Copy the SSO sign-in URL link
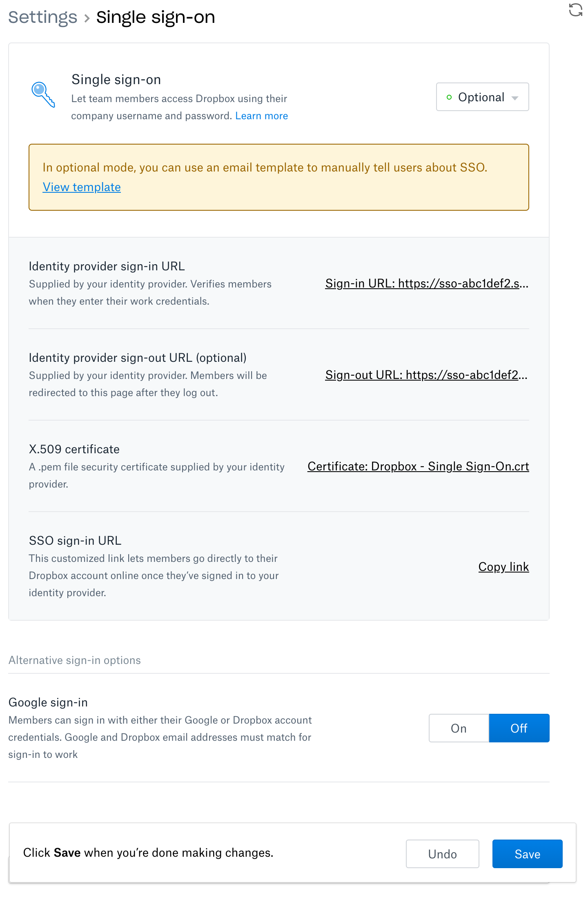The image size is (588, 900). click(503, 567)
